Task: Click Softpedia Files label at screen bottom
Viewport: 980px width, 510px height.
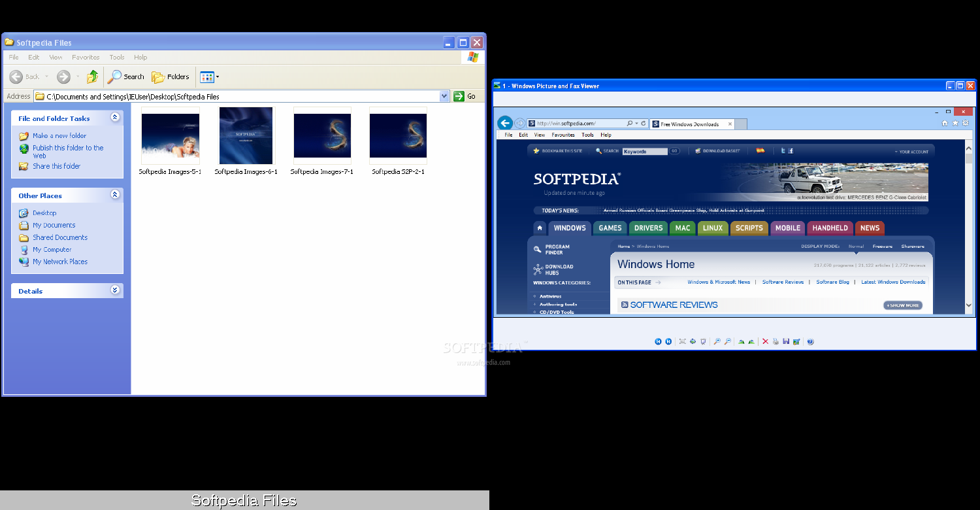Action: [244, 501]
